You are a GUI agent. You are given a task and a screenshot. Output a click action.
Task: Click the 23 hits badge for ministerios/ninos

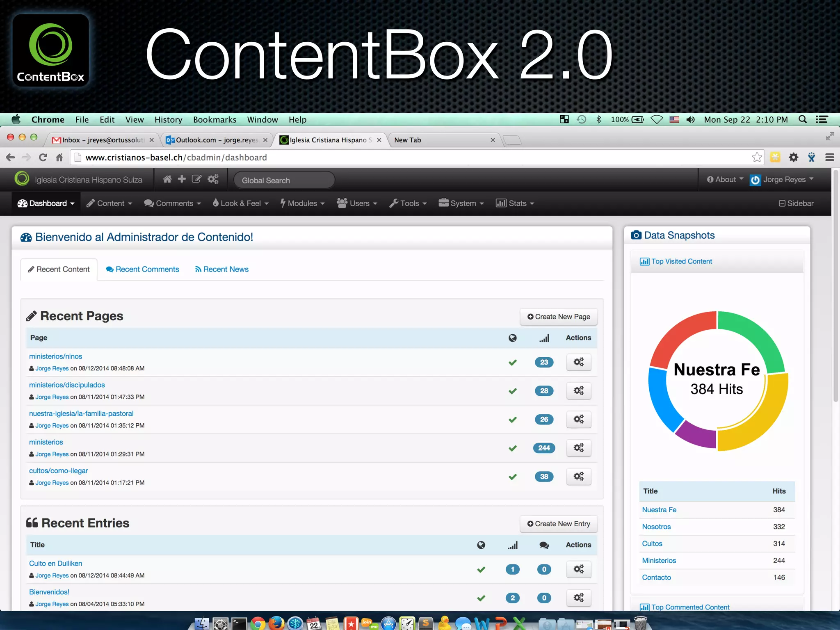pyautogui.click(x=544, y=362)
